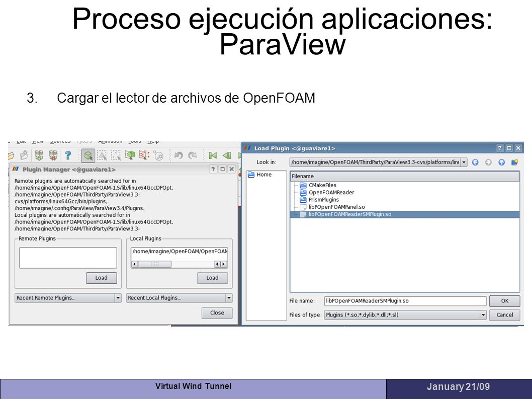Select the libPOpenFOAMPanel.so file
532x399 pixels.
(332, 207)
